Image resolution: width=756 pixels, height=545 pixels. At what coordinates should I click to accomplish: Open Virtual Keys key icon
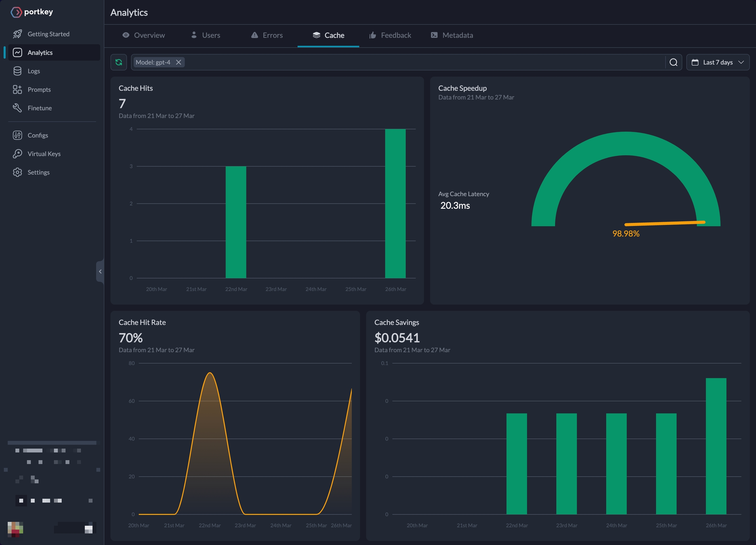(x=17, y=154)
